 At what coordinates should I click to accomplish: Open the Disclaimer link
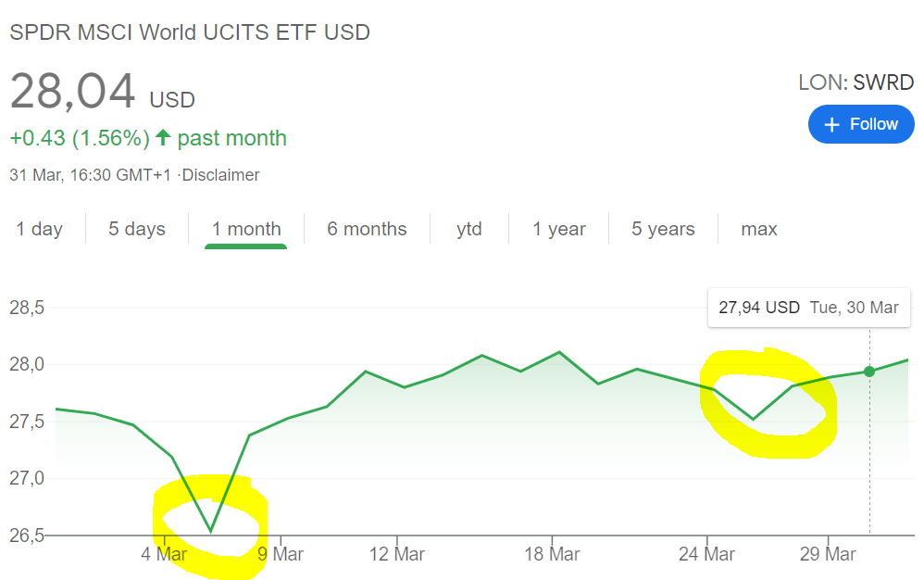tap(220, 175)
